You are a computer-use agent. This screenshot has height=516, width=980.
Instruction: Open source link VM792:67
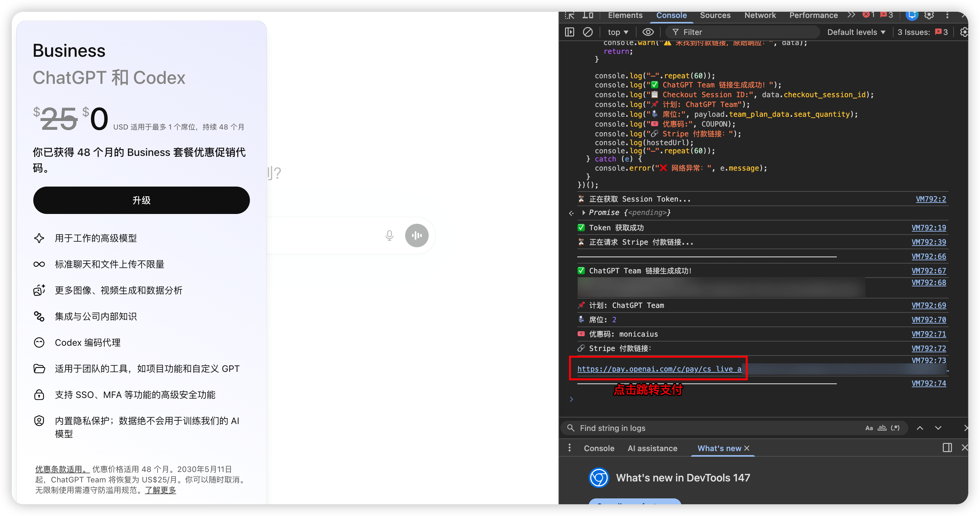(929, 271)
